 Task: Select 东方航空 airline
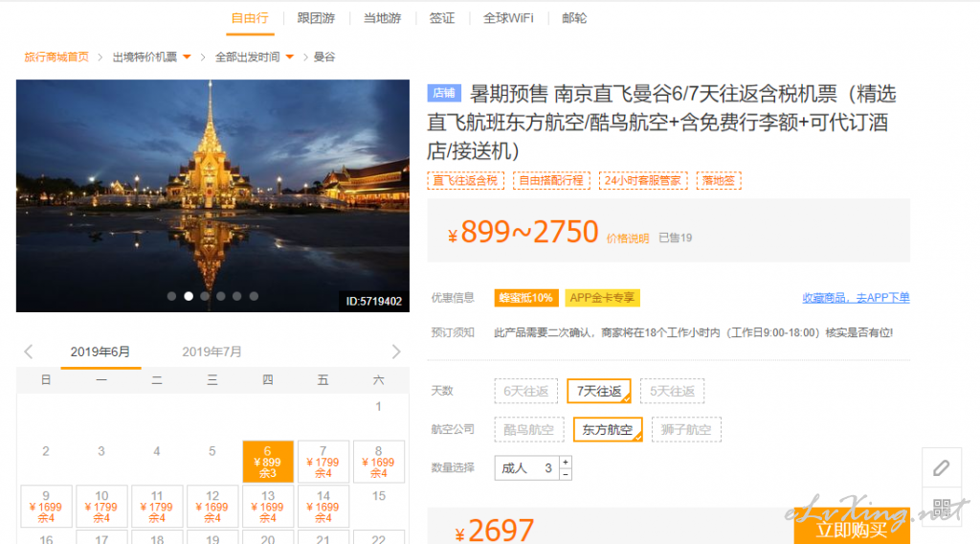[x=608, y=430]
